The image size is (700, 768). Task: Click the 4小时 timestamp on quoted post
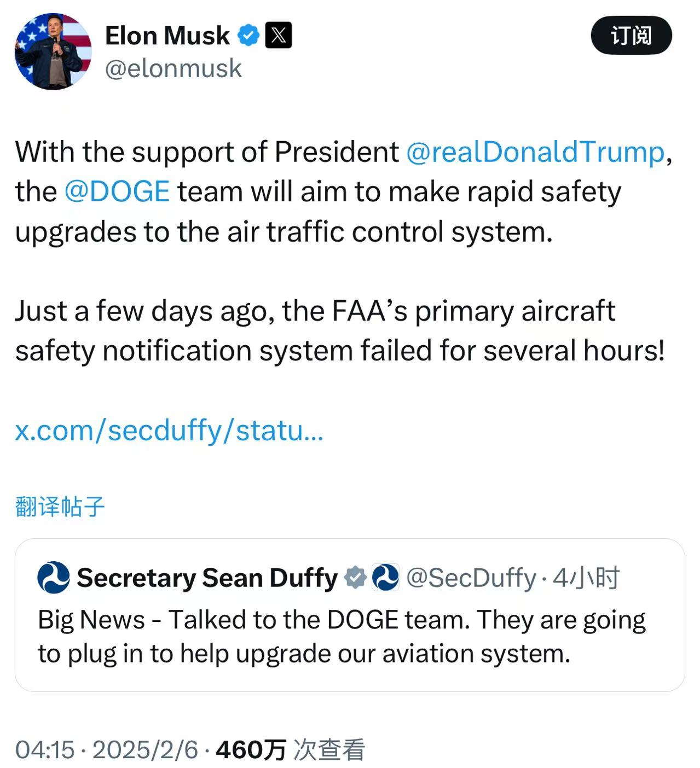click(586, 578)
